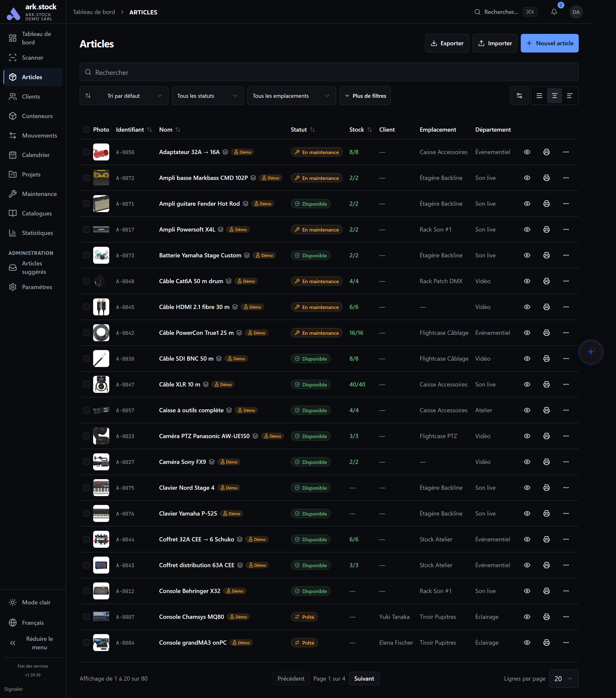616x698 pixels.
Task: Focus the Rechercher articles search field
Action: [329, 72]
